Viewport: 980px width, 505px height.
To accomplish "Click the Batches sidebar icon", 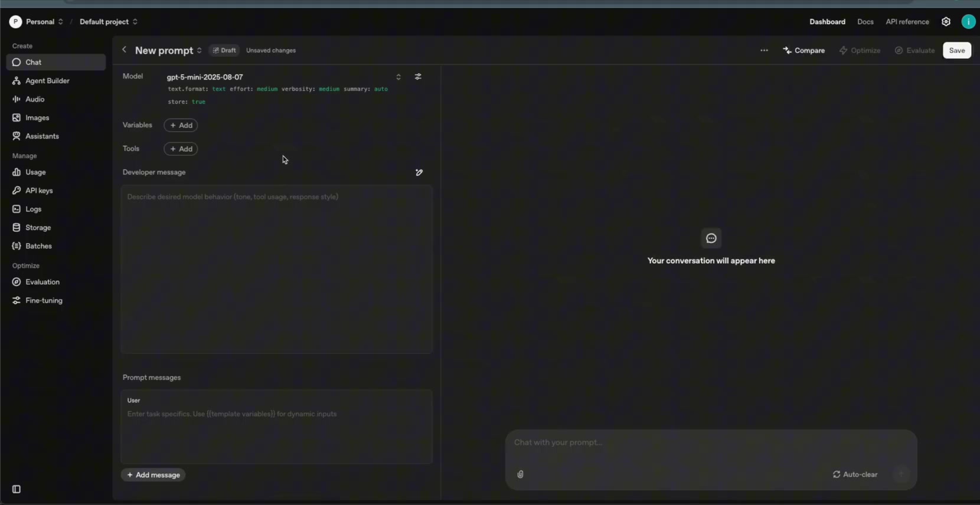I will 17,246.
